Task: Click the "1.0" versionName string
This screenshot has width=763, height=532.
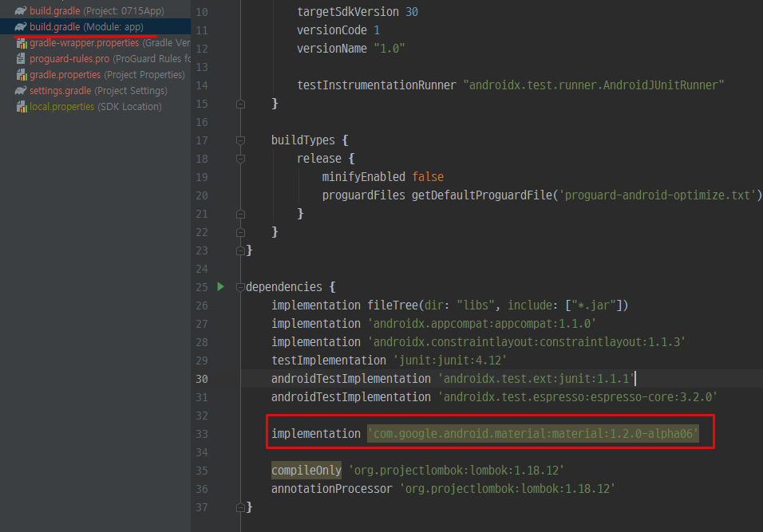Action: coord(389,49)
